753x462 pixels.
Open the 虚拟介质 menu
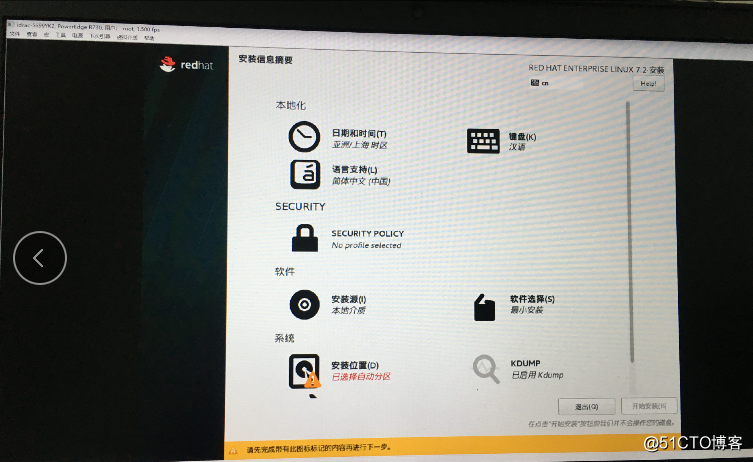click(x=127, y=37)
